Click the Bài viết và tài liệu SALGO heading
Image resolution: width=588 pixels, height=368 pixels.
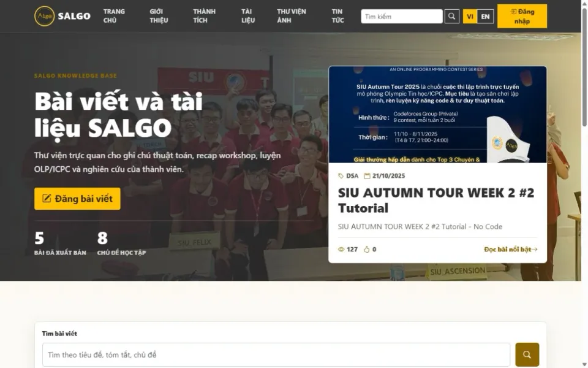[118, 115]
